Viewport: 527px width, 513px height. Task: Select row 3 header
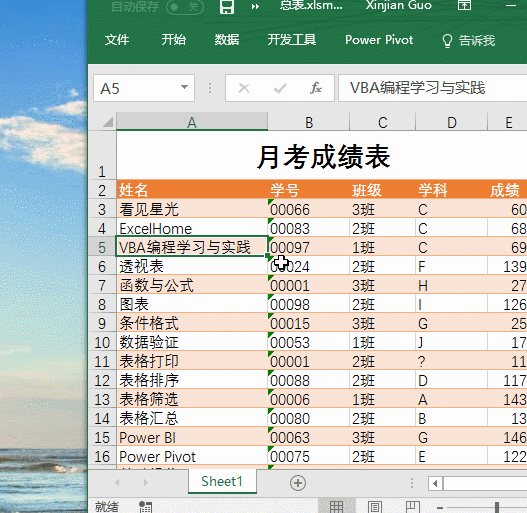click(102, 209)
